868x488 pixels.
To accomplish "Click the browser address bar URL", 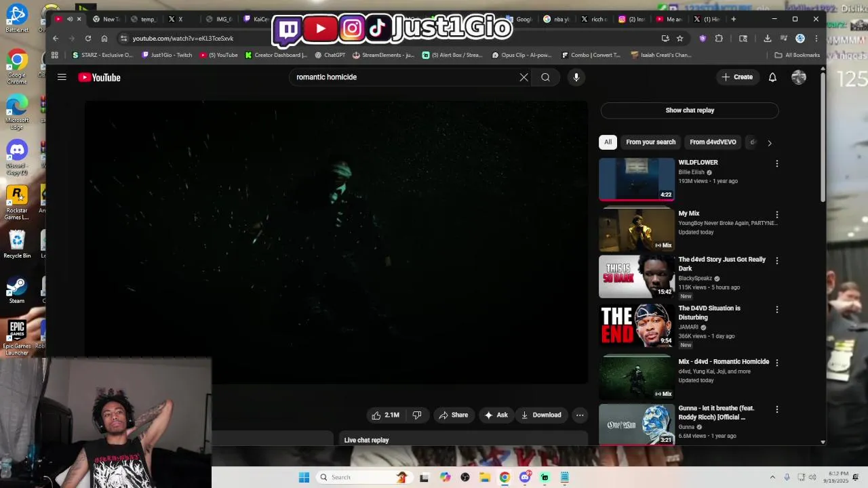I will [x=183, y=39].
